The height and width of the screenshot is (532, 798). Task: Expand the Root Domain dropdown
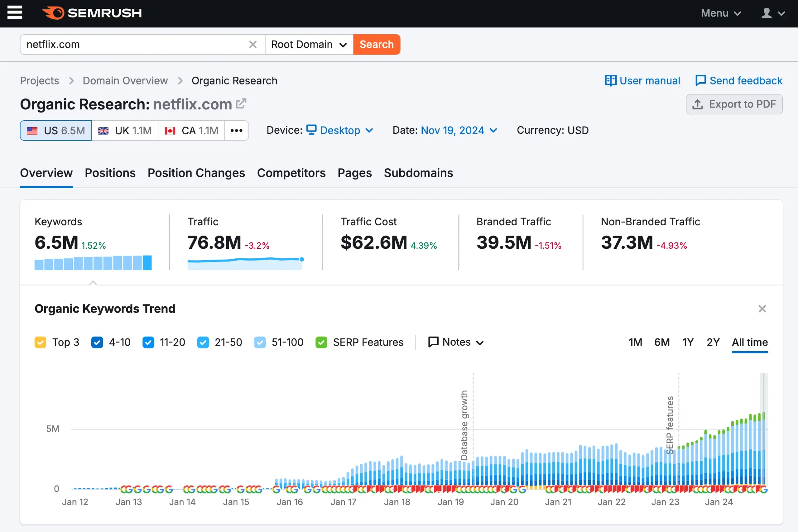[309, 45]
